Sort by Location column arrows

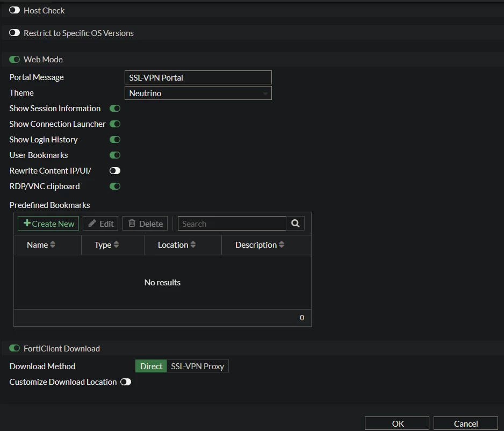(193, 245)
